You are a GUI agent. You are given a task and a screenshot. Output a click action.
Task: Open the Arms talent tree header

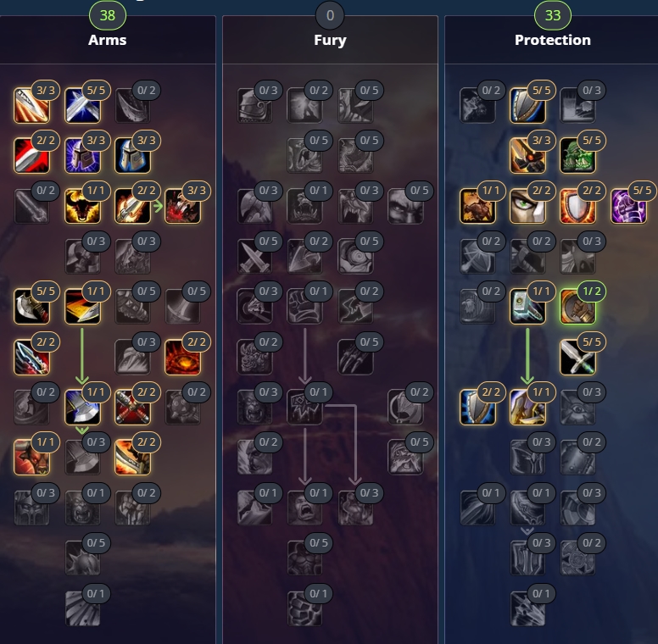pos(108,40)
